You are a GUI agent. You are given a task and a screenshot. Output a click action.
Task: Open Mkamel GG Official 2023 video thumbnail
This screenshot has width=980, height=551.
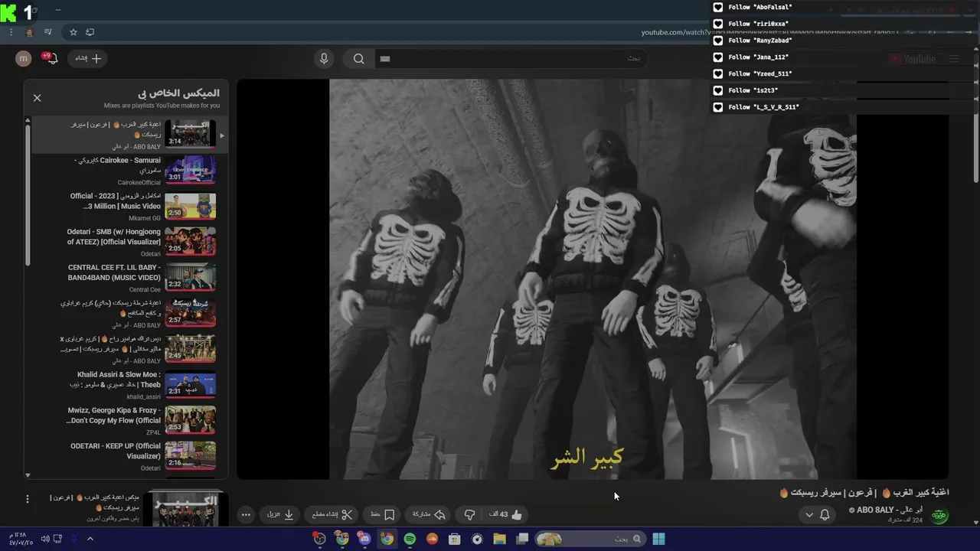point(190,206)
